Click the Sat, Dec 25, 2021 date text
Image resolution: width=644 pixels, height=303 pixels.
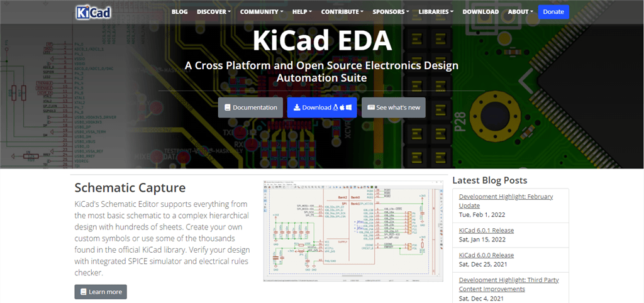tap(483, 264)
